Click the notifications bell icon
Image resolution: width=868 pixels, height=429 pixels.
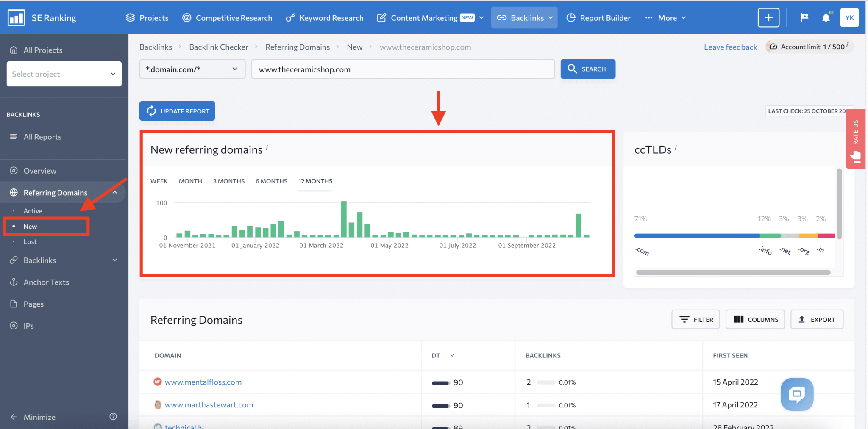pyautogui.click(x=826, y=17)
